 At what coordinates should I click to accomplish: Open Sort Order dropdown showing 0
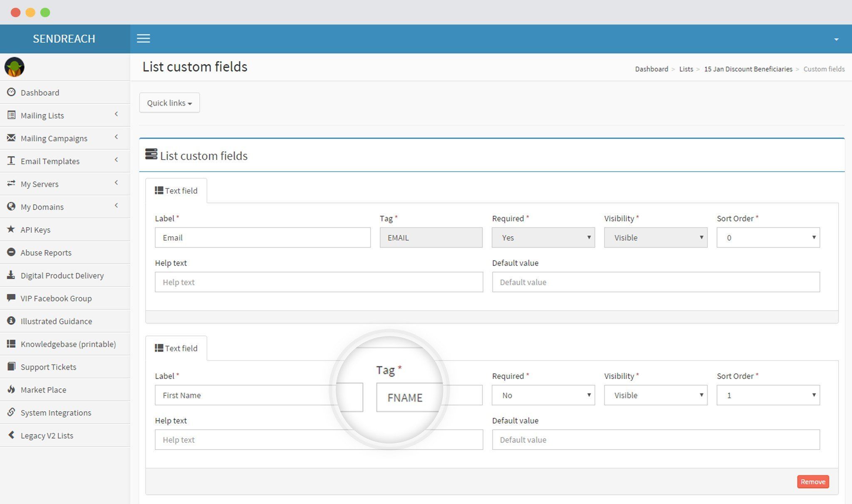click(x=768, y=237)
